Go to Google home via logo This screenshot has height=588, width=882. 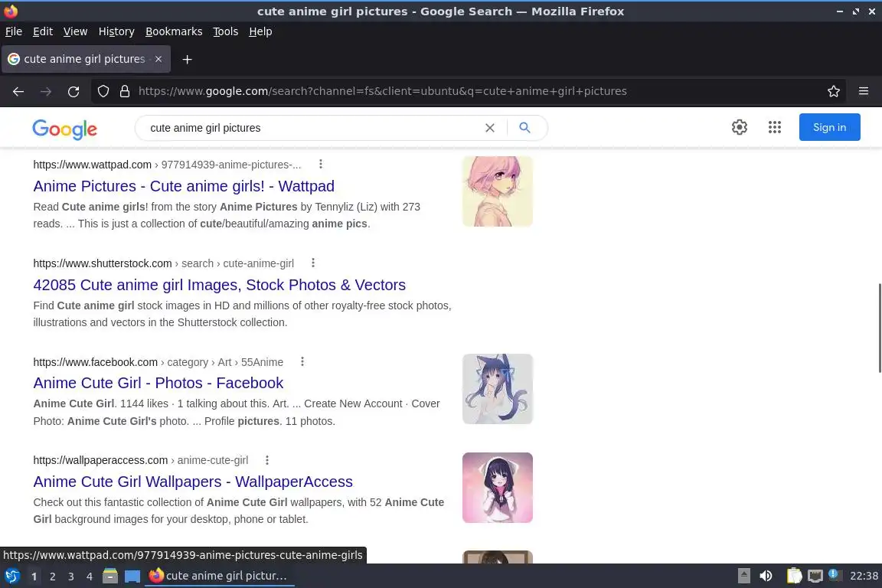(x=64, y=129)
